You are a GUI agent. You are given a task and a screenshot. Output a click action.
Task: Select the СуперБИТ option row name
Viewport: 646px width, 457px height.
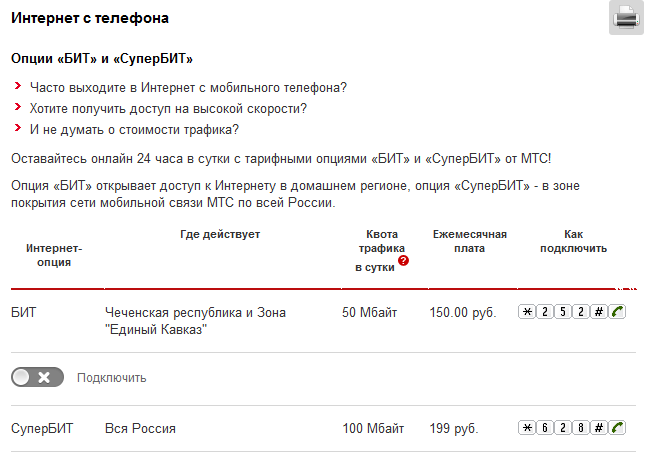click(42, 429)
